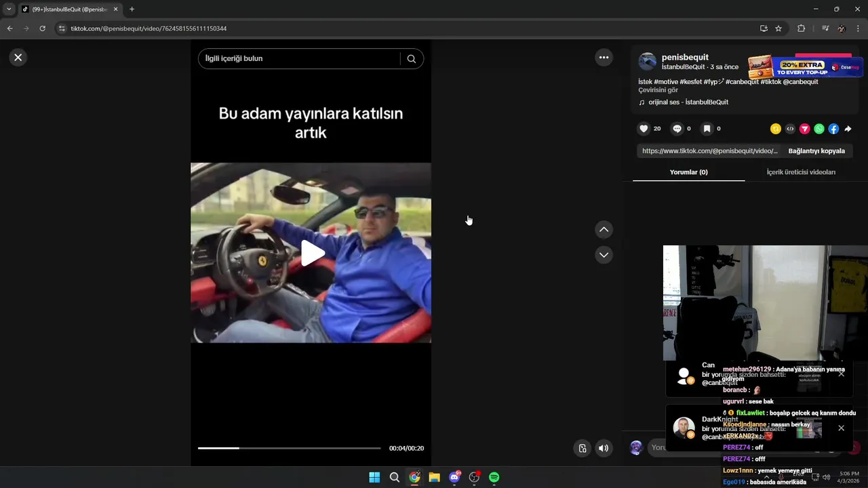868x488 pixels.
Task: Click the #canbequit hashtag
Action: click(742, 82)
